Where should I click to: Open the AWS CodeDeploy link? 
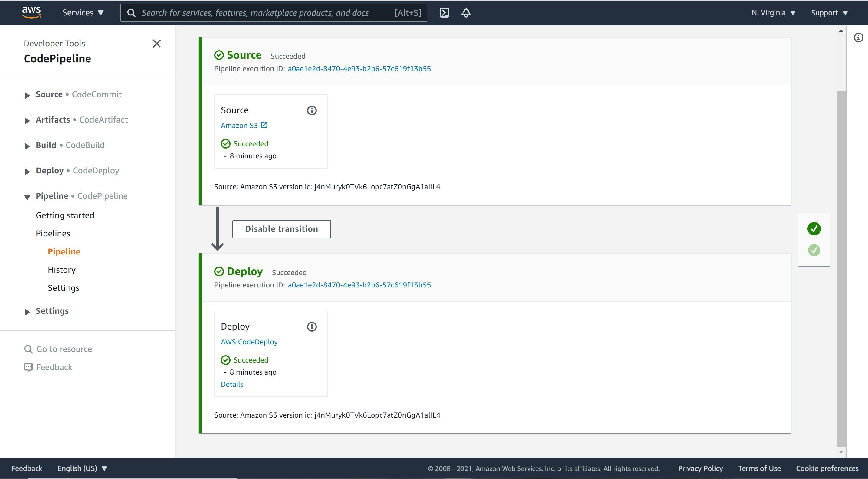point(249,342)
